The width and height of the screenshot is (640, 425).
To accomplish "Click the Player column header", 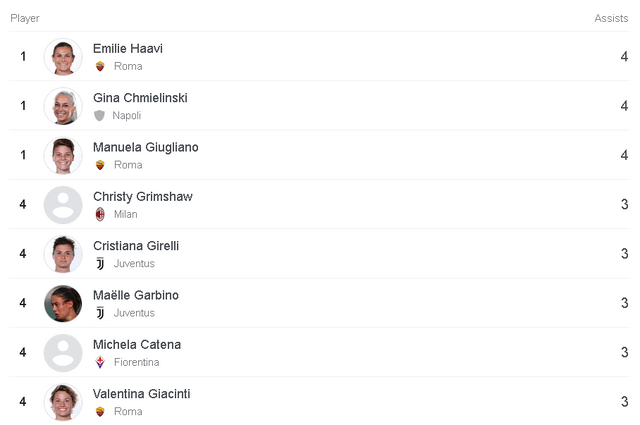I will [25, 18].
